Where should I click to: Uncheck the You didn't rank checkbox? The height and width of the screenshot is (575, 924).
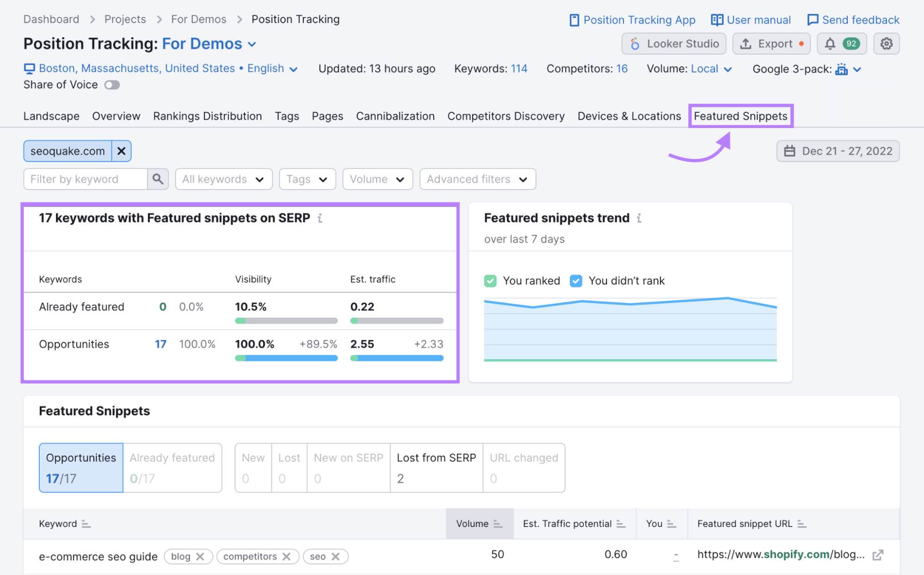(x=576, y=281)
